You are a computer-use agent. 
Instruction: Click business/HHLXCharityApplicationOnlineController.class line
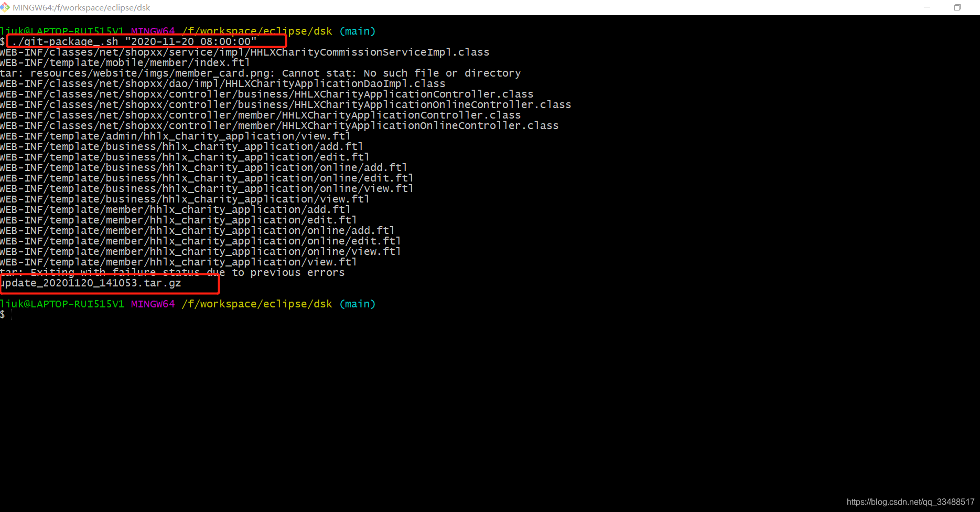[285, 104]
